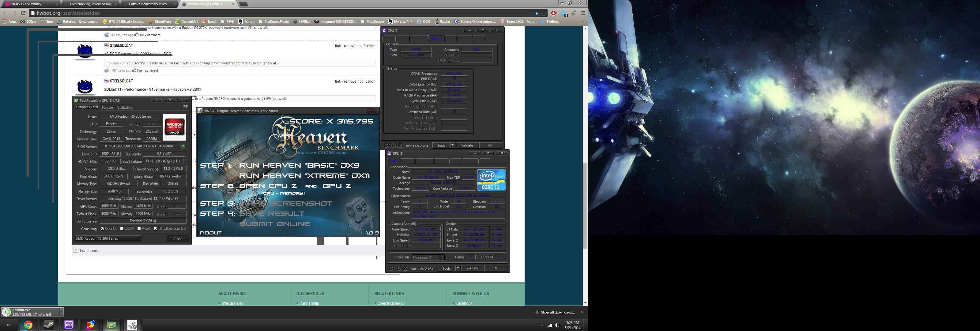
Task: Open the GPU selection dropdown in GPU-Z
Action: (x=108, y=238)
